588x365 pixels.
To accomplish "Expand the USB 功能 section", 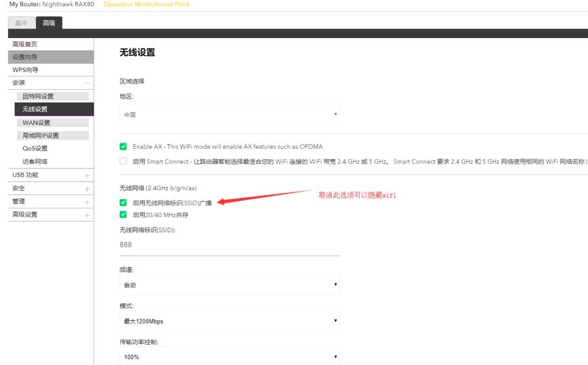I will pyautogui.click(x=50, y=175).
